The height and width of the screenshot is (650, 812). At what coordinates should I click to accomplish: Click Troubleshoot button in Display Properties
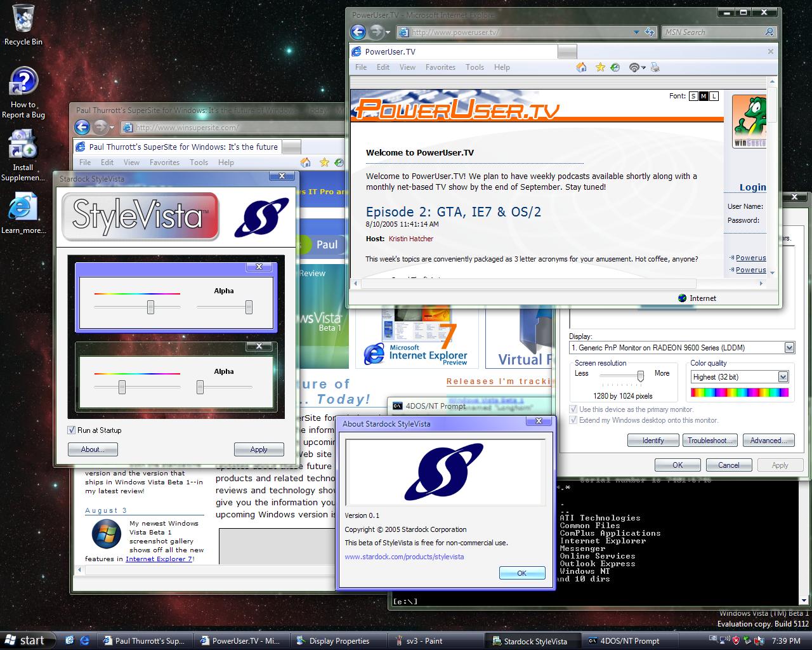[x=711, y=440]
